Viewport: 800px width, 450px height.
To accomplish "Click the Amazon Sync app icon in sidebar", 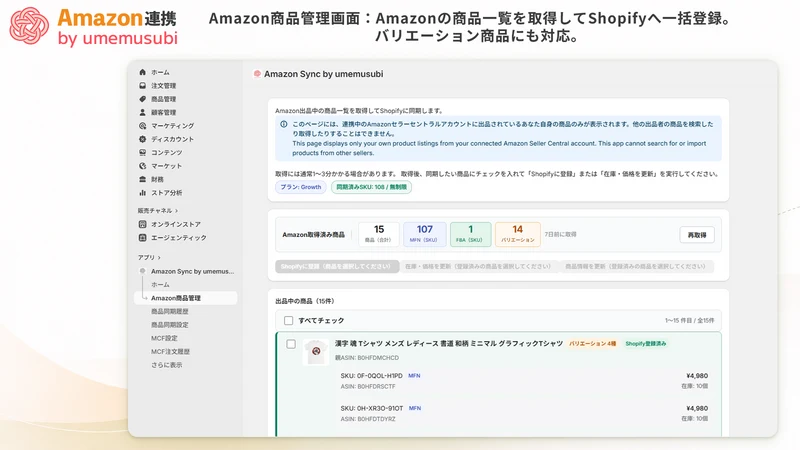I will coord(142,271).
